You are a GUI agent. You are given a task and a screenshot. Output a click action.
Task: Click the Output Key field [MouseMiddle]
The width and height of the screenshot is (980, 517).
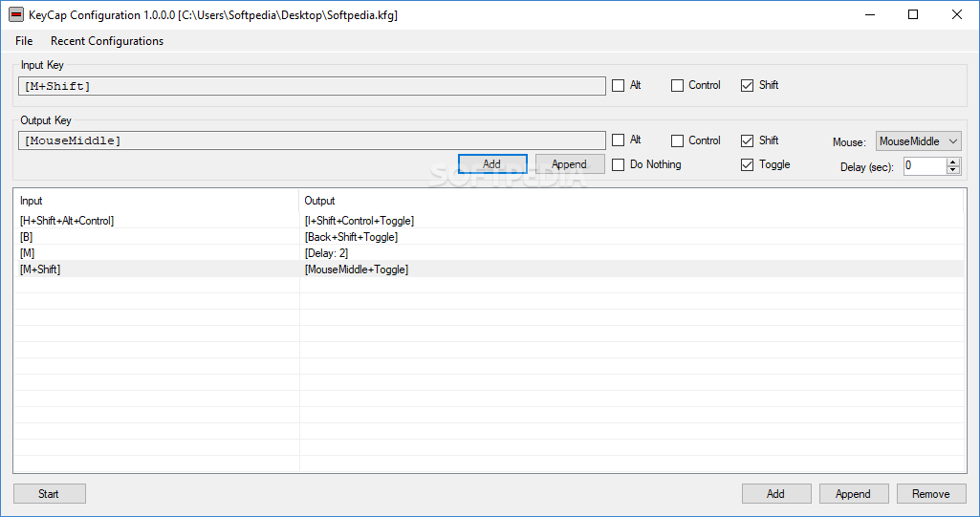click(312, 140)
